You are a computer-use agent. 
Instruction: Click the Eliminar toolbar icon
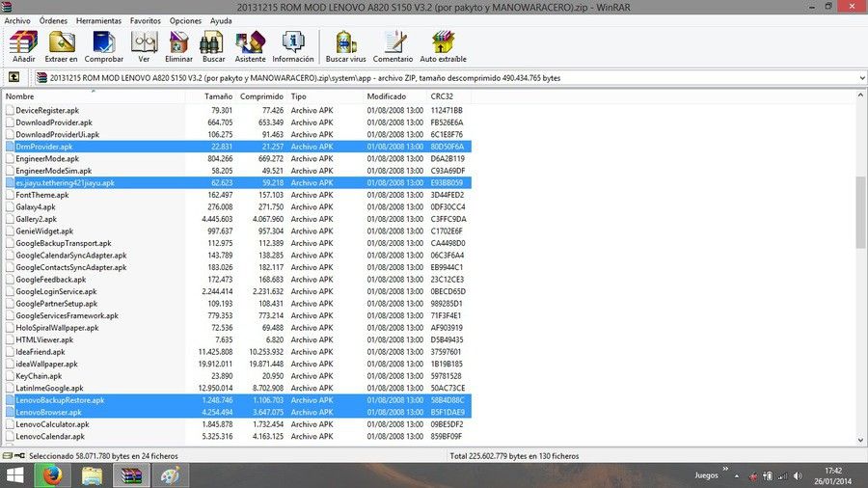(x=178, y=47)
